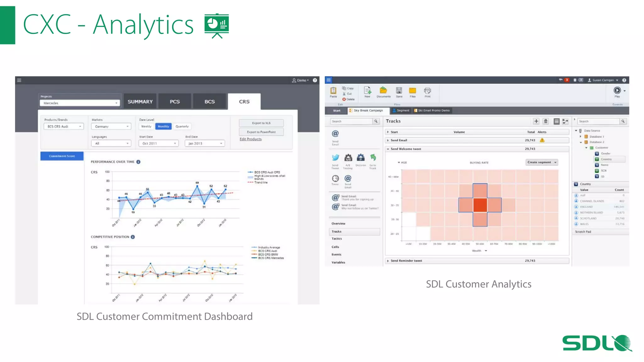
Task: Click info icon beside Competitive Position
Action: coord(133,237)
